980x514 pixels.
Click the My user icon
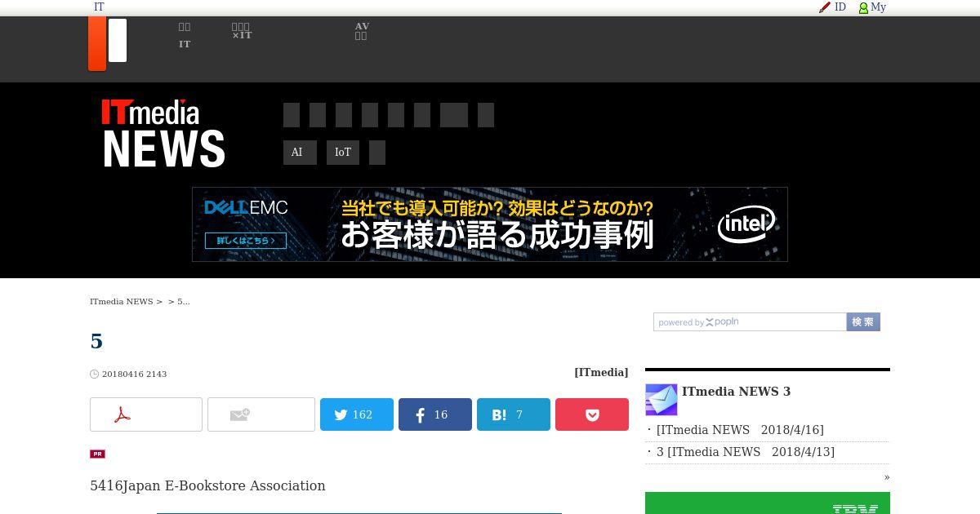(863, 8)
